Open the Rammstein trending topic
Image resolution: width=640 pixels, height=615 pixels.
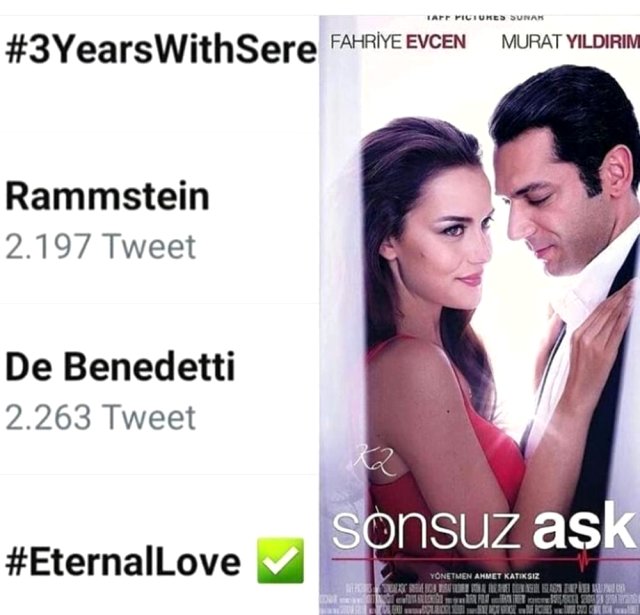(x=107, y=196)
